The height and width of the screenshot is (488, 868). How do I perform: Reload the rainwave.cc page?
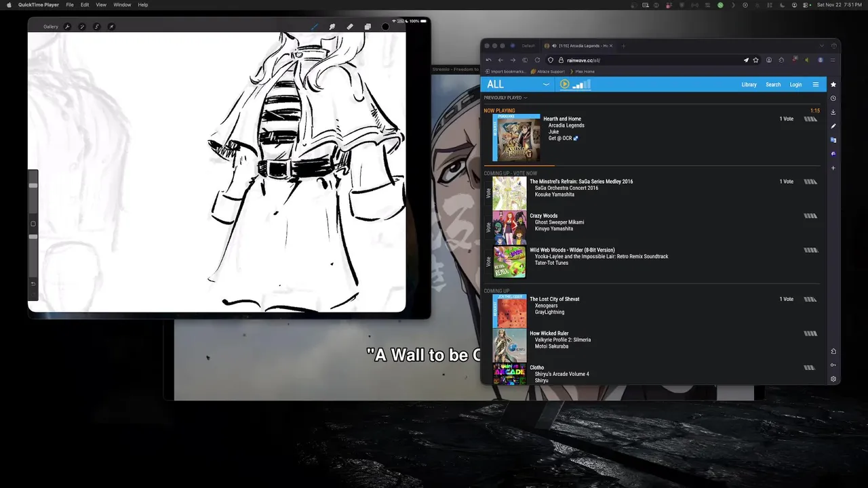coord(537,60)
